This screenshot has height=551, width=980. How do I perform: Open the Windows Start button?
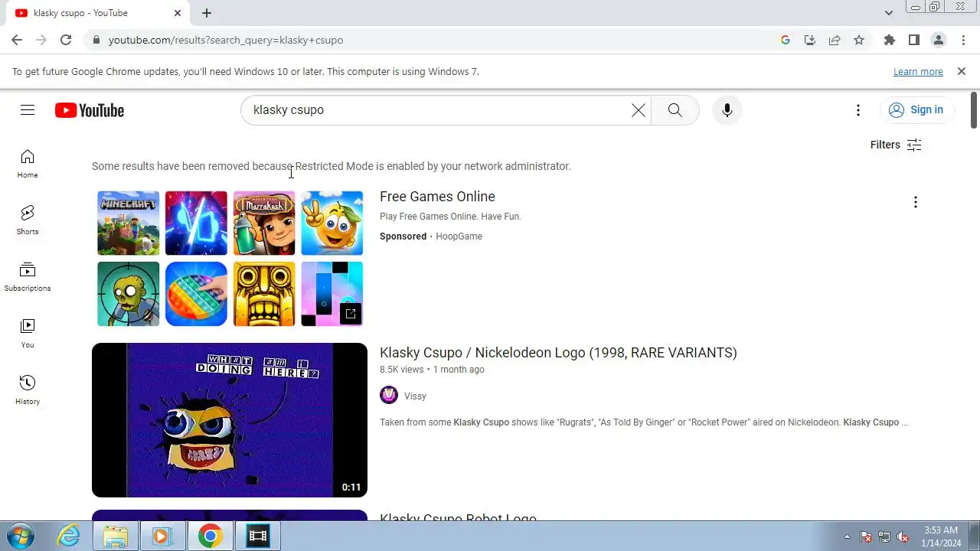click(x=21, y=536)
